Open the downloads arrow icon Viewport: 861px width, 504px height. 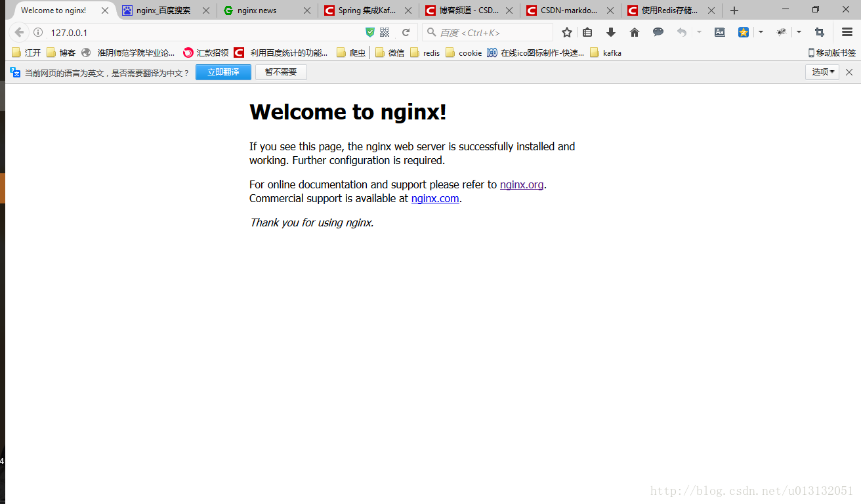[611, 32]
